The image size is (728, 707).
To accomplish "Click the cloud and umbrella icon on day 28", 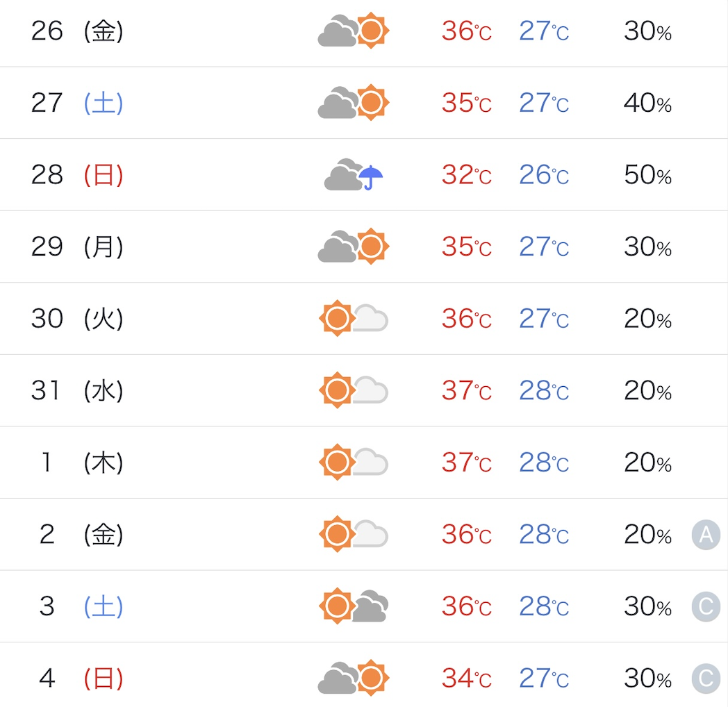I will click(x=354, y=174).
